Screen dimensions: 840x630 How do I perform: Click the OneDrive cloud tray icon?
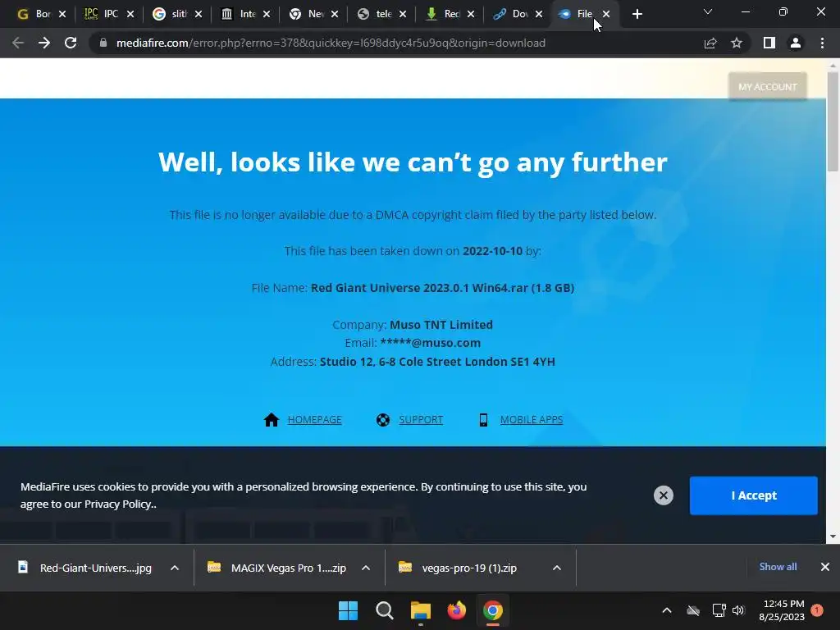click(693, 610)
